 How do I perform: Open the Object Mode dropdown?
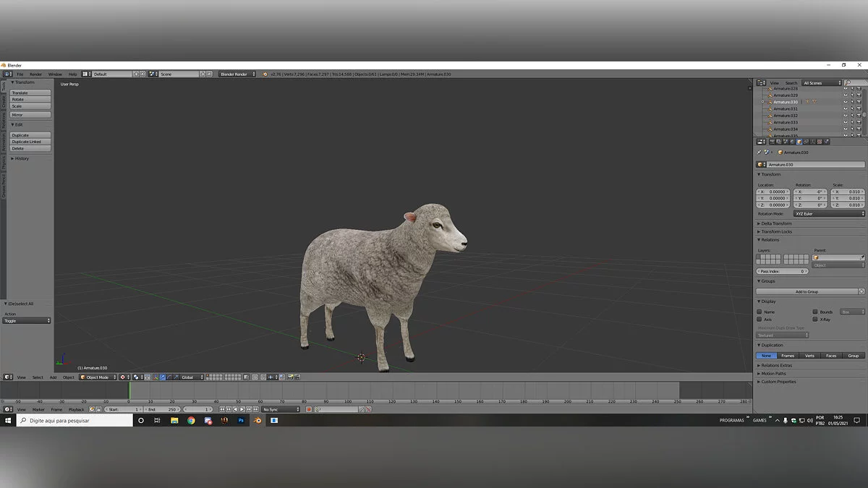point(98,377)
